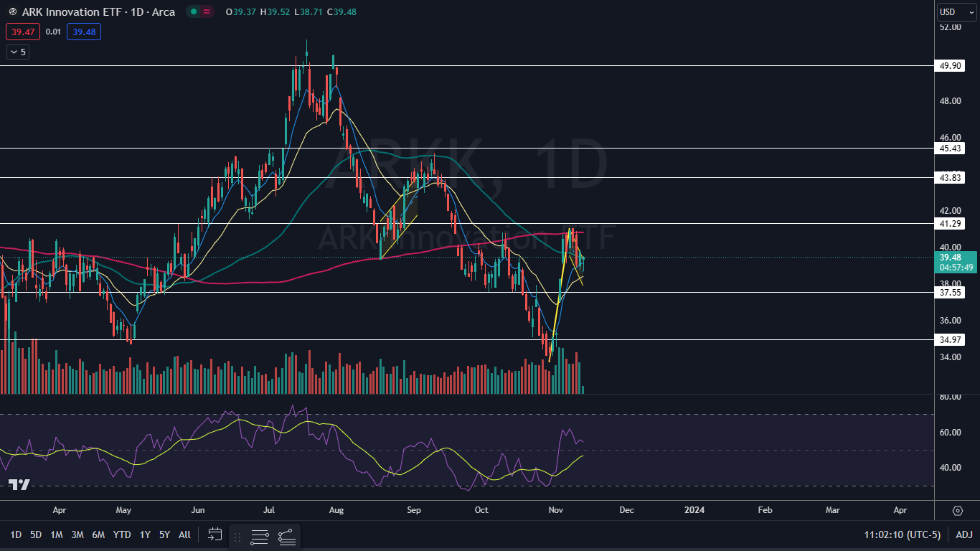
Task: Open chart settings hexagon gear icon
Action: 958,511
